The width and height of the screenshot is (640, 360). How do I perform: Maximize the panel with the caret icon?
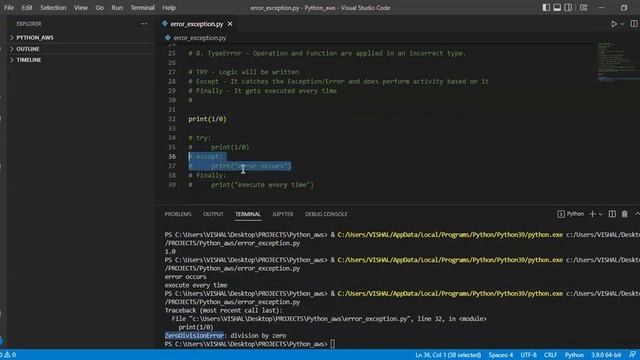click(637, 214)
